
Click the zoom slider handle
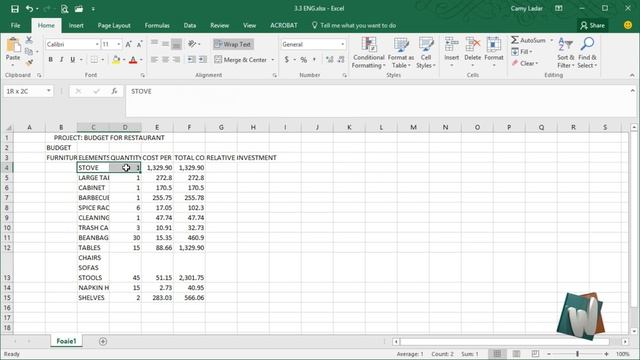click(x=577, y=354)
